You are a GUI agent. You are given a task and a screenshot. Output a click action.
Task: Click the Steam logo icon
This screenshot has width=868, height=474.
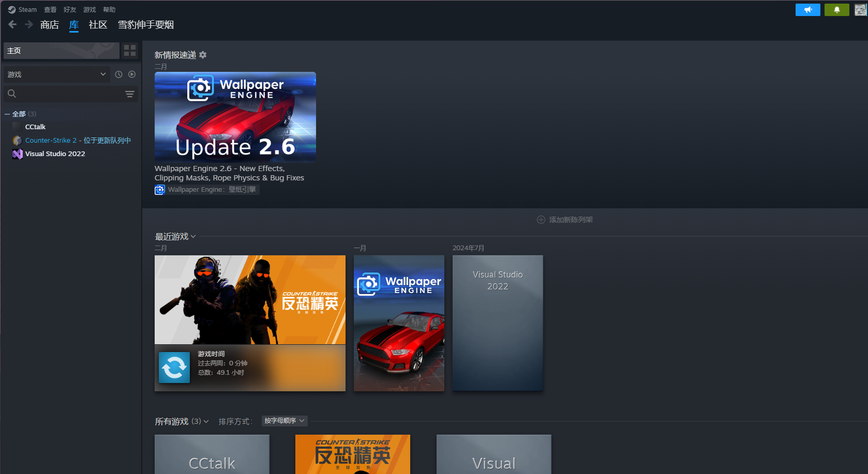pos(12,9)
